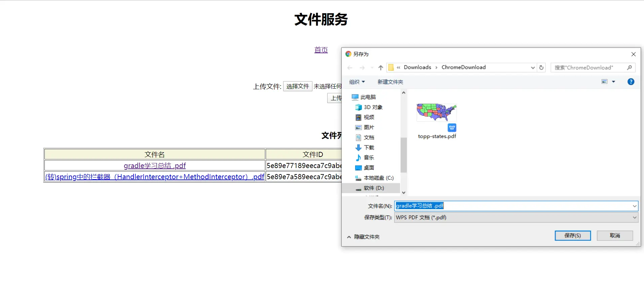Screen dimensions: 644x294
Task: Expand the 文件名 combo box arrow
Action: (635, 206)
